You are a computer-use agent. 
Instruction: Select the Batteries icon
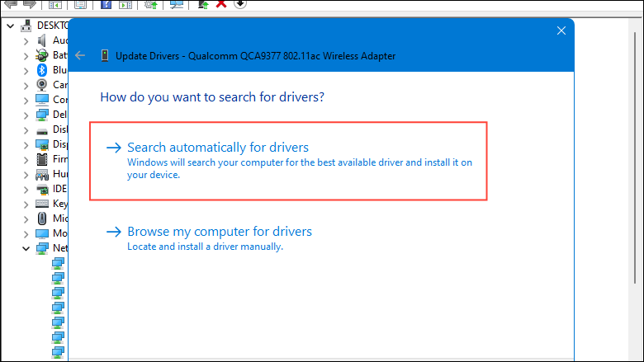point(41,55)
